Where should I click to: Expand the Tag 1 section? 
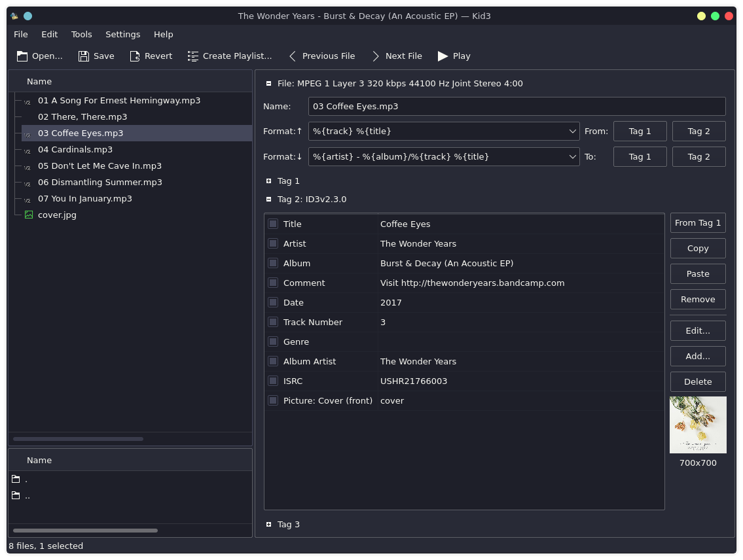[269, 181]
